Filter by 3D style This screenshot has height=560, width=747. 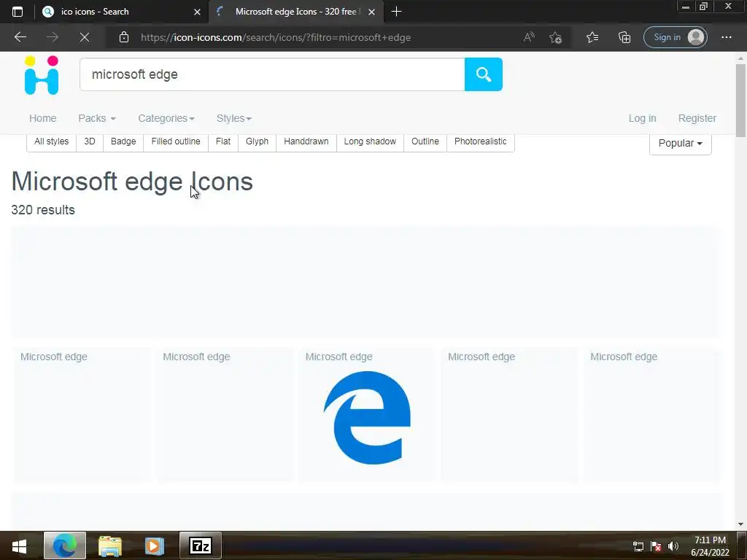pos(90,141)
